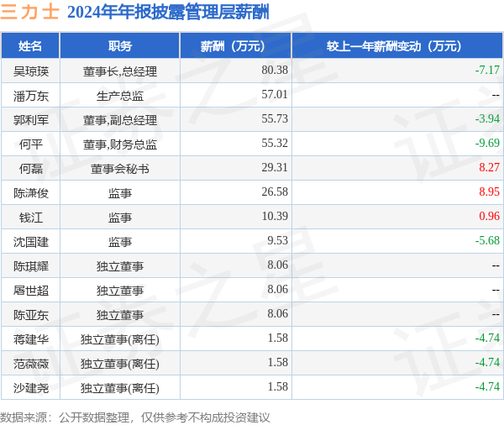Click the position 董事,财务总监
Viewport: 504px width, 425px height.
tap(120, 144)
